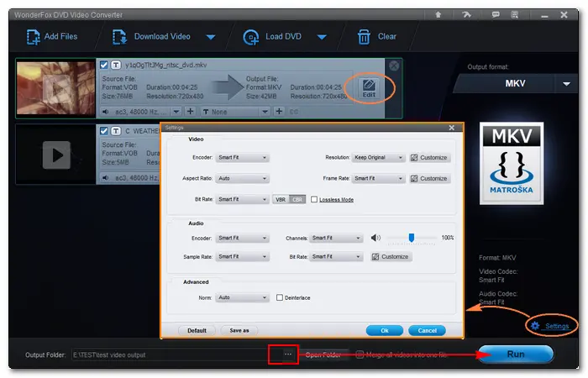This screenshot has width=588, height=378.
Task: Click the share arrow icon in title bar
Action: tap(466, 14)
